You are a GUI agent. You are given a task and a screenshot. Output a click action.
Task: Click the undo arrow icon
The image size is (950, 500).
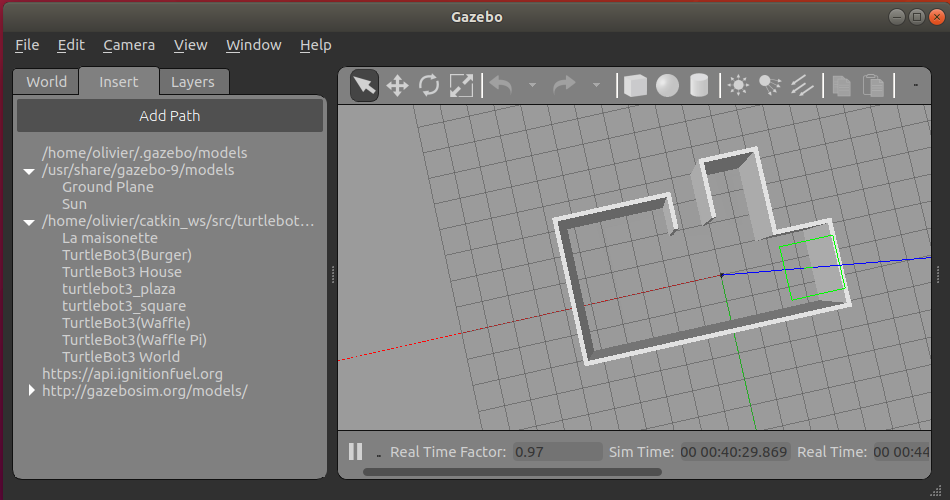pos(501,85)
